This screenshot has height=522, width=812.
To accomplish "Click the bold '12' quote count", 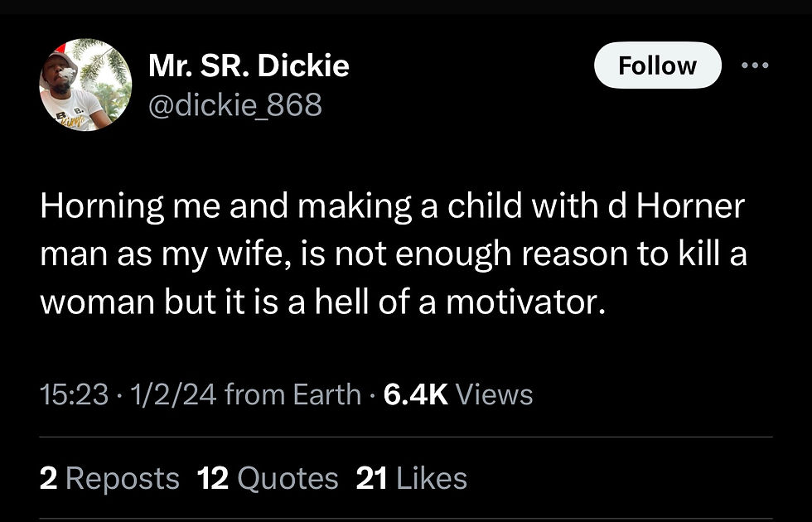I will [x=213, y=478].
